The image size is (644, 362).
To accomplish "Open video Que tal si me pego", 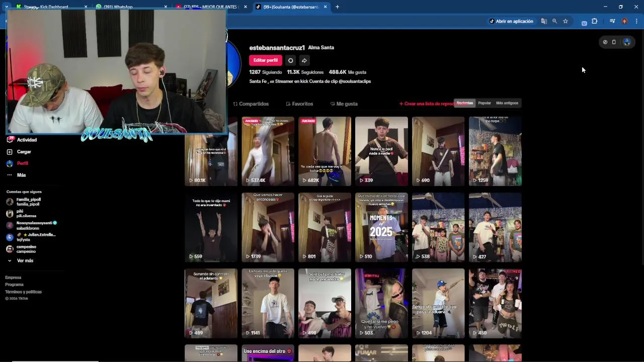I will tap(381, 303).
